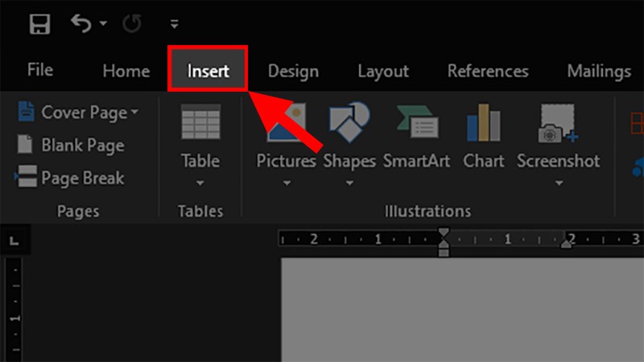Select the Design ribbon tab

293,71
